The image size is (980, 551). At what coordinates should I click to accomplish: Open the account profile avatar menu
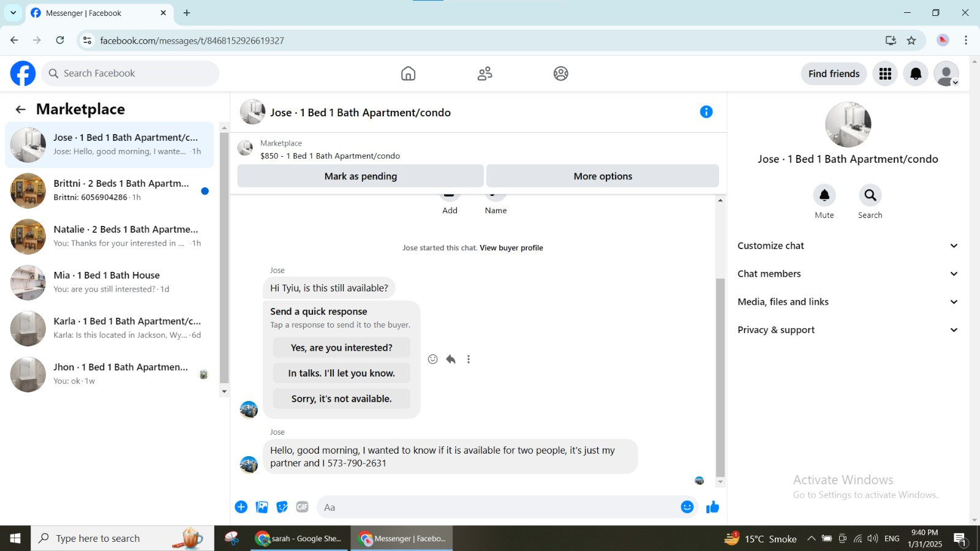(946, 73)
